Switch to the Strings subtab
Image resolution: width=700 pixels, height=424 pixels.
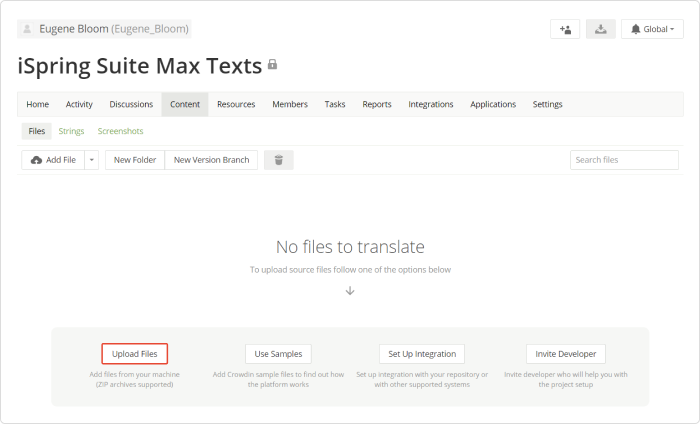click(x=71, y=131)
